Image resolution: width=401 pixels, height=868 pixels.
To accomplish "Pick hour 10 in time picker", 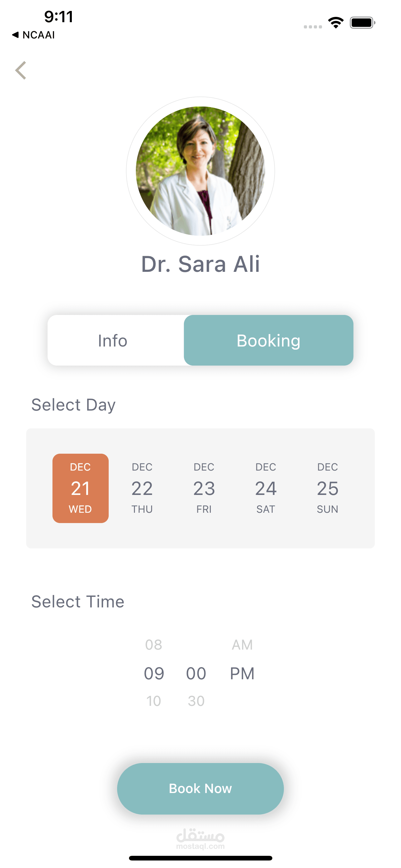I will (154, 701).
